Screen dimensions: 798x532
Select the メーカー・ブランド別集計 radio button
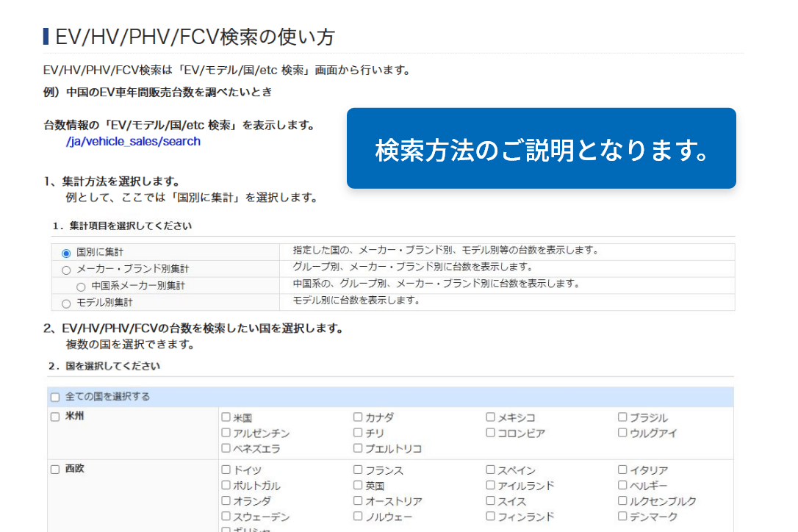coord(66,270)
